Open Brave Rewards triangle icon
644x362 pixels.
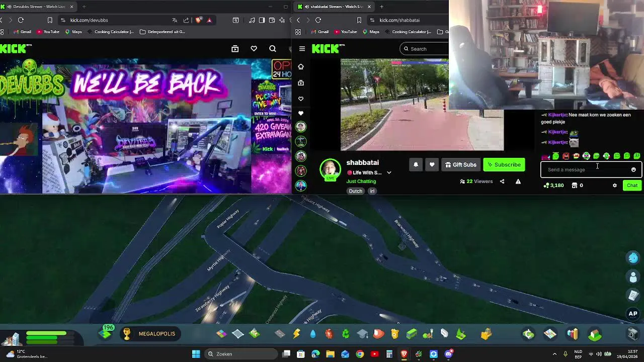pyautogui.click(x=209, y=20)
